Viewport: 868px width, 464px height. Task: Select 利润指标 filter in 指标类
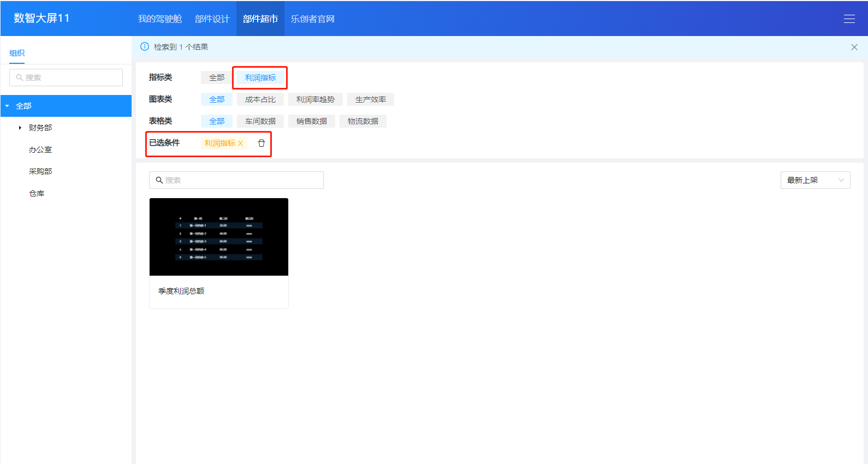(260, 78)
